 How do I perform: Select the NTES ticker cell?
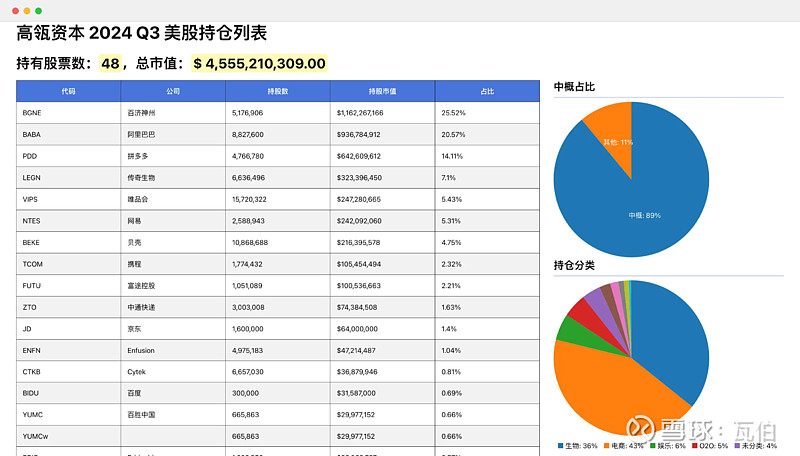pyautogui.click(x=68, y=221)
